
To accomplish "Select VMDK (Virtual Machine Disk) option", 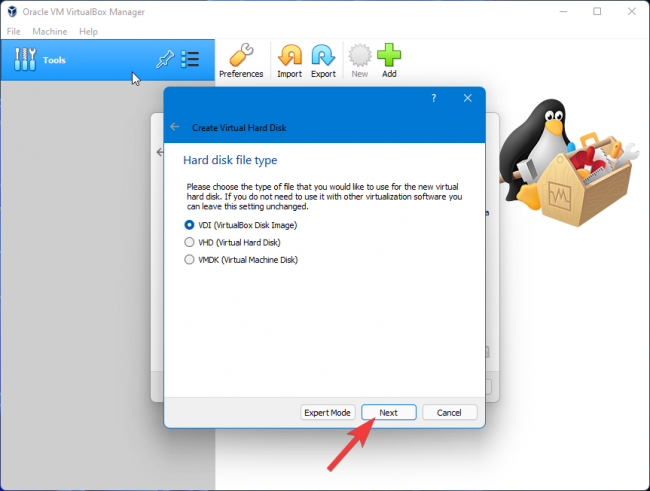I will coord(241,260).
